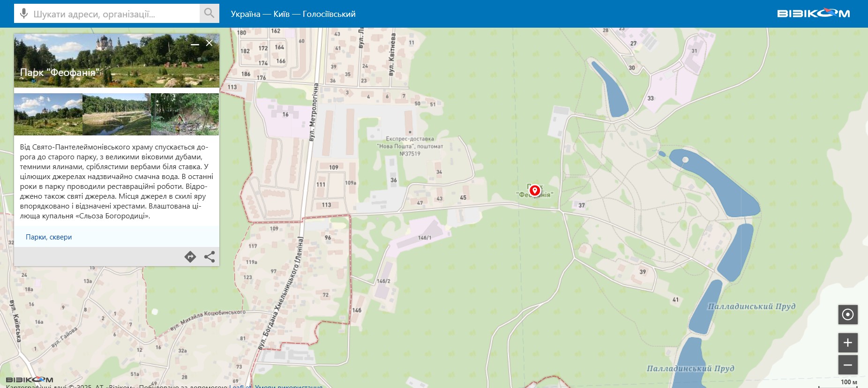Click the "Умови використання" terms link
Image resolution: width=868 pixels, height=388 pixels.
tap(289, 386)
